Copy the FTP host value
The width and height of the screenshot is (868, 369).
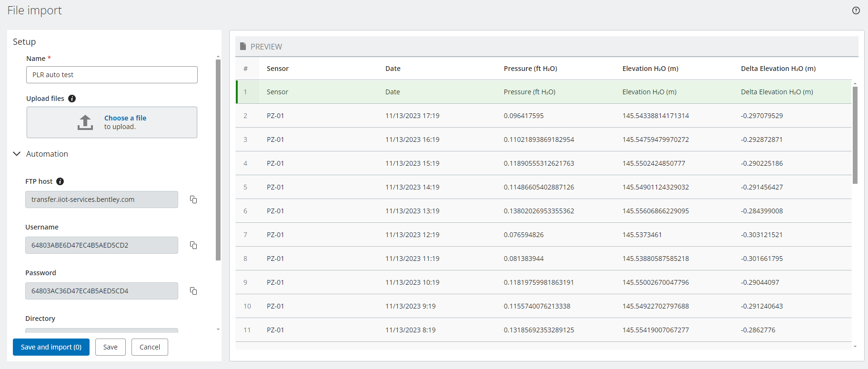pos(193,199)
